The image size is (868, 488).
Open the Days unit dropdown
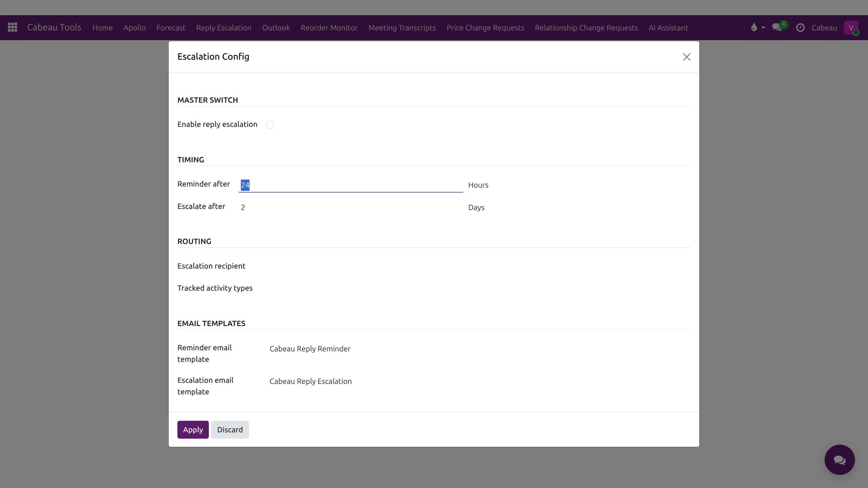tap(579, 207)
